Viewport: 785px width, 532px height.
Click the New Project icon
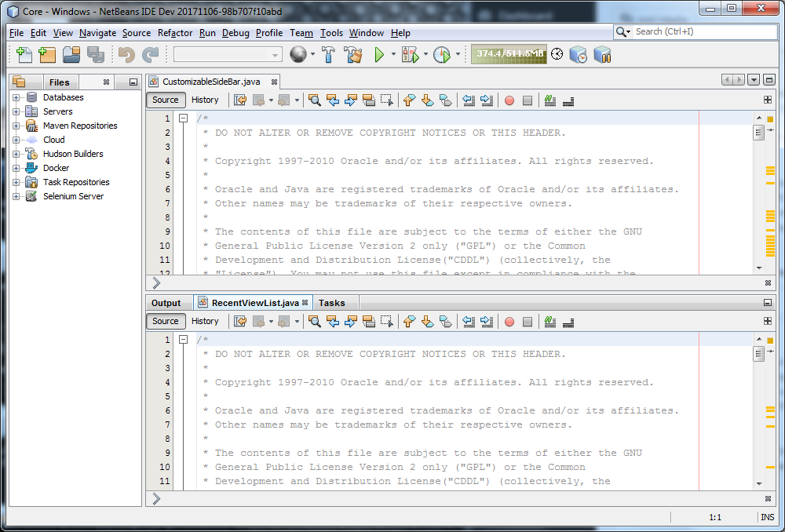click(47, 55)
